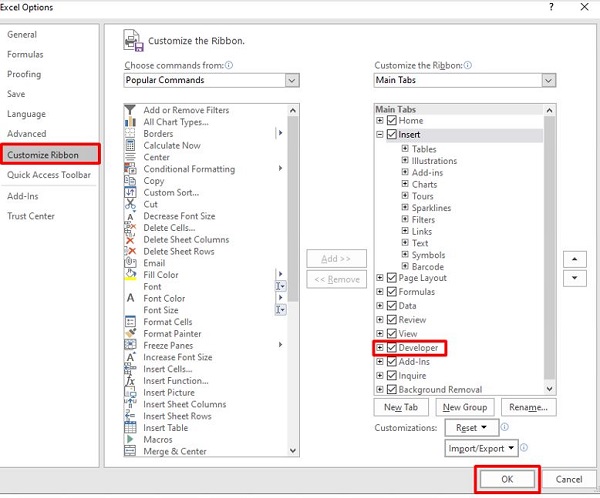The height and width of the screenshot is (498, 600).
Task: Toggle the Developer tab checkbox
Action: point(391,348)
